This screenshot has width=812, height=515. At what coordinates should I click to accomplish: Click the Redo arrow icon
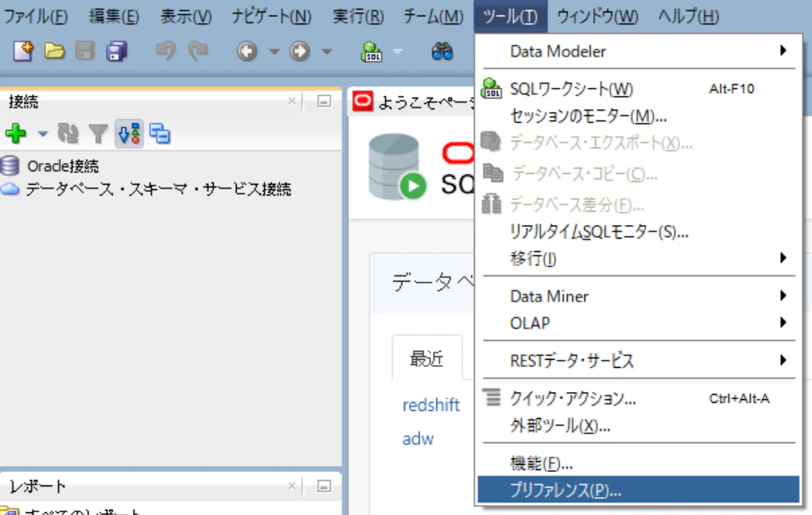(x=197, y=51)
